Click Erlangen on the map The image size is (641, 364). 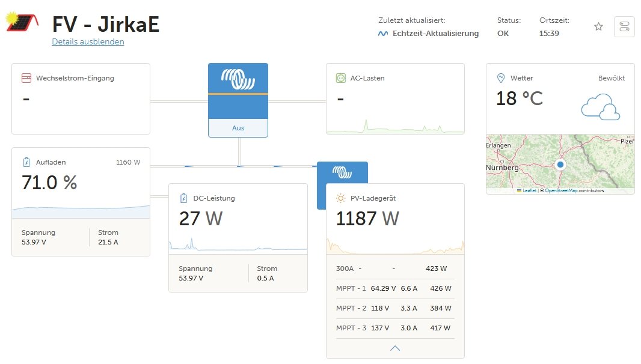click(x=498, y=145)
